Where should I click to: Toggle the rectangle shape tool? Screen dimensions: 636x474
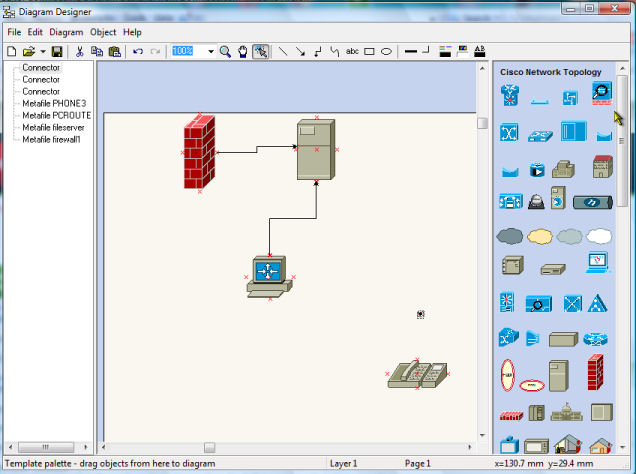click(369, 51)
